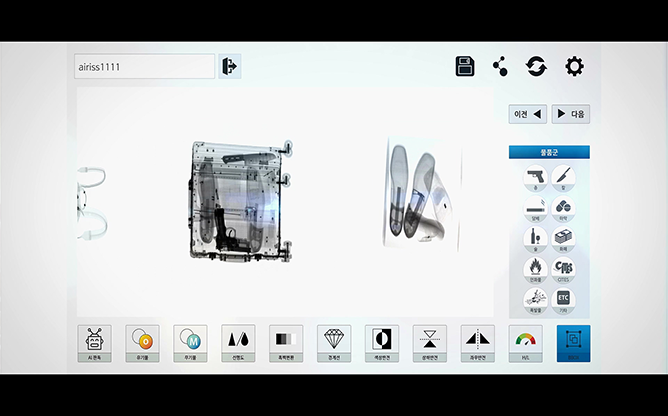Enable the edge-line diamond tool

334,344
